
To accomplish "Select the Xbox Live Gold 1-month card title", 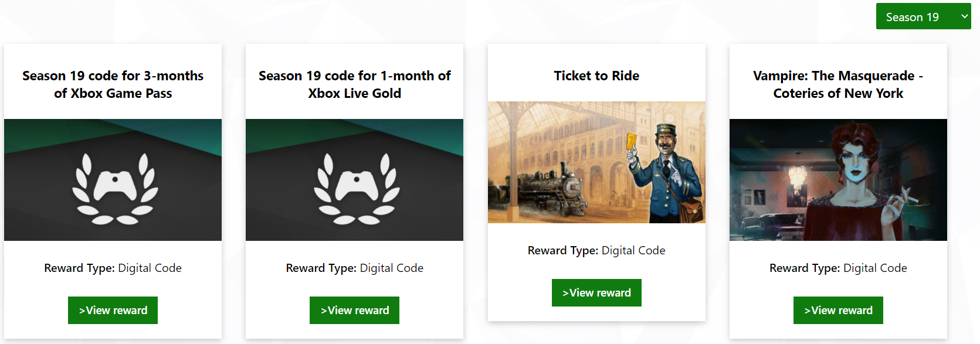I will (x=354, y=84).
